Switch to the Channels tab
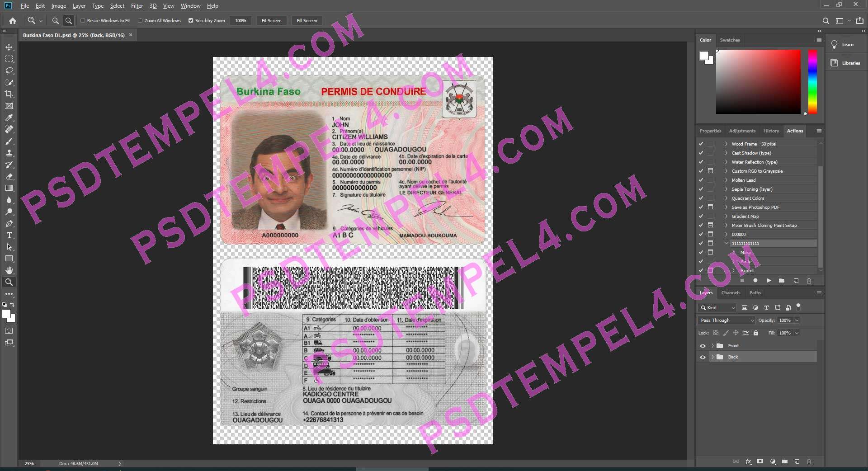 pyautogui.click(x=731, y=292)
